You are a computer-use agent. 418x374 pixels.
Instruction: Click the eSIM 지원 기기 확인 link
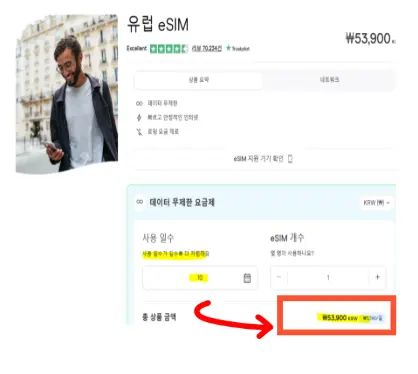(258, 159)
